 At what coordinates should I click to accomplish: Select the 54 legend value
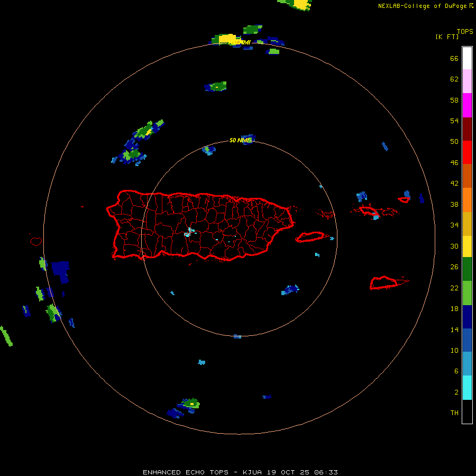tap(454, 121)
